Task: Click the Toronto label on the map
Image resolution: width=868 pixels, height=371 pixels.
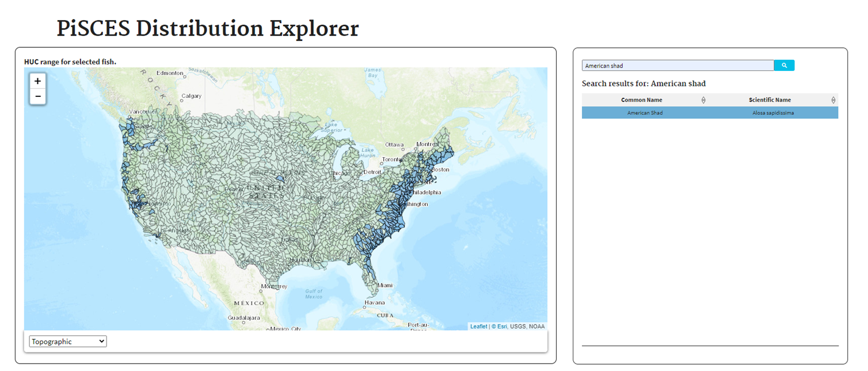Action: click(391, 159)
